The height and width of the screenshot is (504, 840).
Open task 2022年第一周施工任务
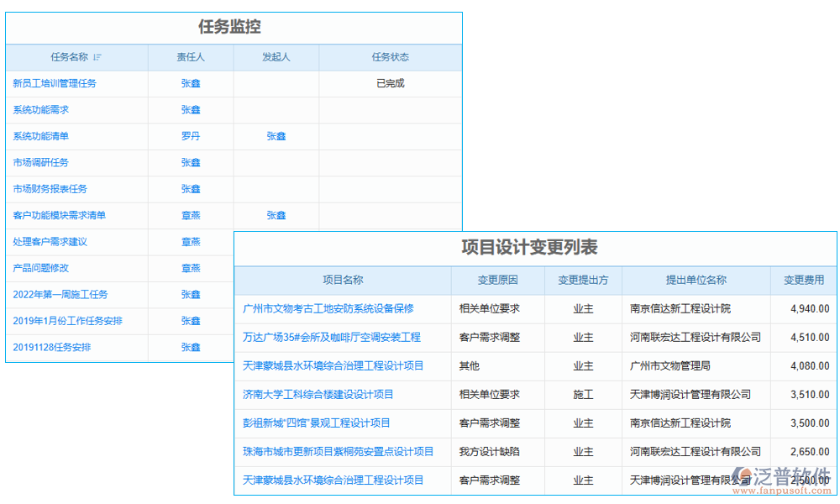(60, 294)
